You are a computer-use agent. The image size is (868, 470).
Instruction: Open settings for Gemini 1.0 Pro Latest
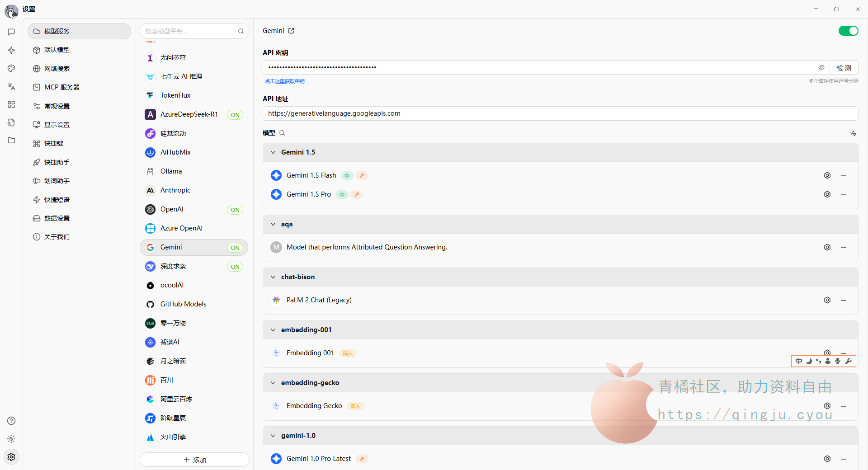click(x=827, y=459)
